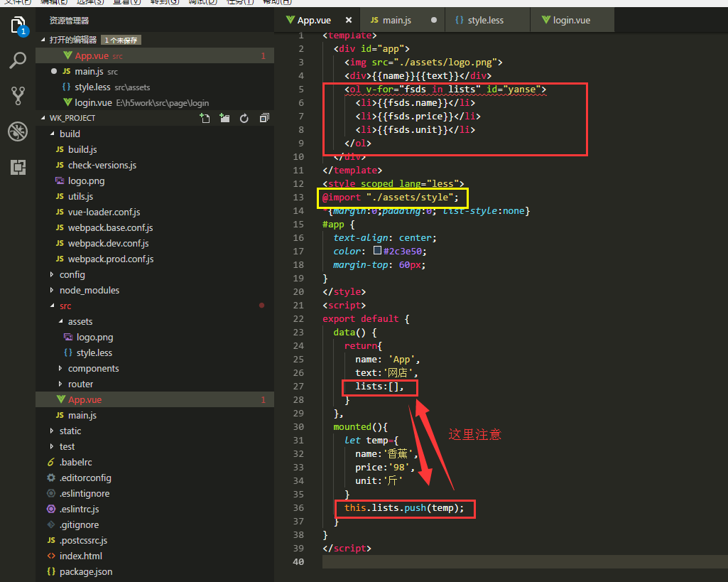Open the .postcssrc.js file
728x582 pixels.
155,540
